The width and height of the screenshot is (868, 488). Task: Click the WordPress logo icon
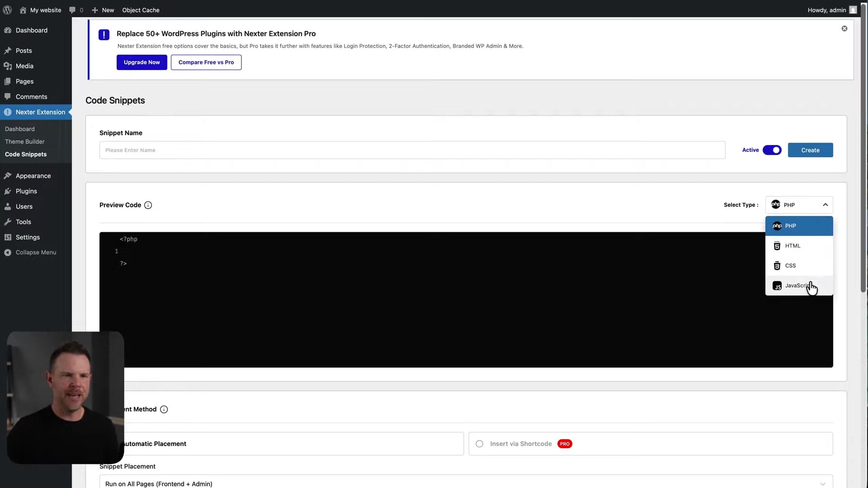(7, 9)
